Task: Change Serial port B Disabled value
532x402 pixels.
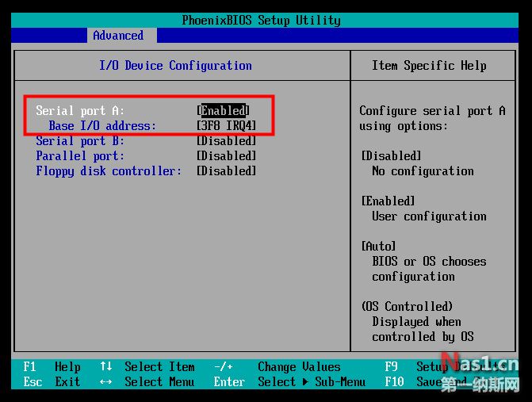Action: pyautogui.click(x=226, y=140)
